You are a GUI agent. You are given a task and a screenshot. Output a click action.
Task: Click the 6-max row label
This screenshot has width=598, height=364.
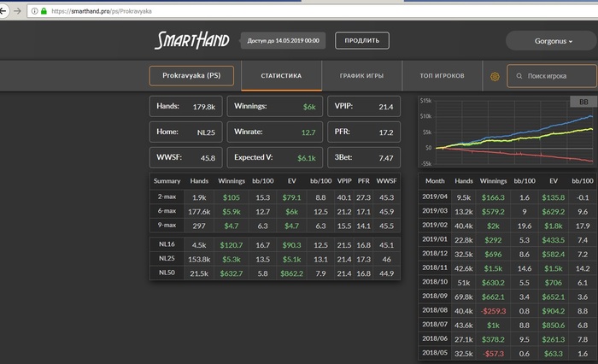167,211
